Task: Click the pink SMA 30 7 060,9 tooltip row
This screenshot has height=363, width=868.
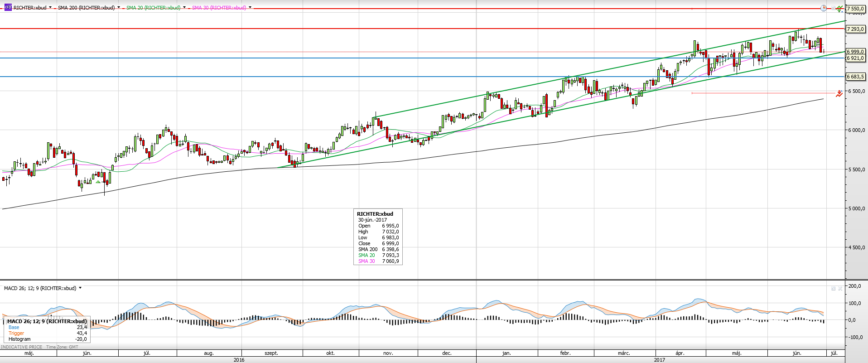Action: (378, 261)
